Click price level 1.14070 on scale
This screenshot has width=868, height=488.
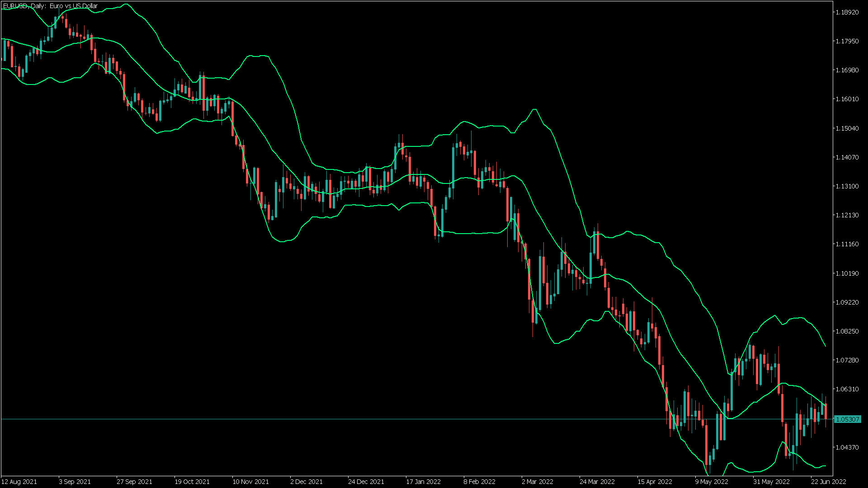[847, 157]
